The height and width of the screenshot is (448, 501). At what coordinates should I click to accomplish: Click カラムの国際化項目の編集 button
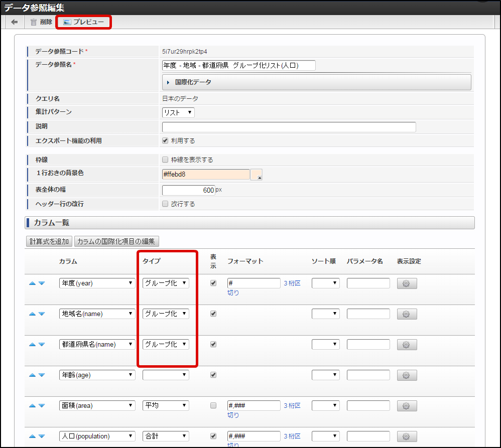coord(116,241)
